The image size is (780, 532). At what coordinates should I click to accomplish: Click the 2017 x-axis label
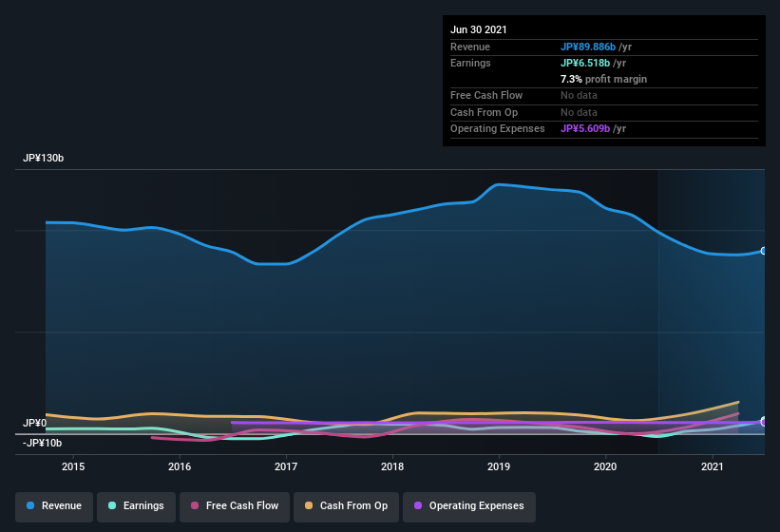click(x=286, y=466)
